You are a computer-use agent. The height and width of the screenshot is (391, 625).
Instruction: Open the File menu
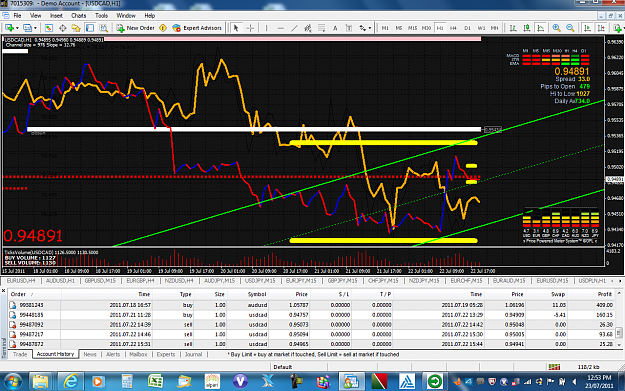(x=17, y=16)
